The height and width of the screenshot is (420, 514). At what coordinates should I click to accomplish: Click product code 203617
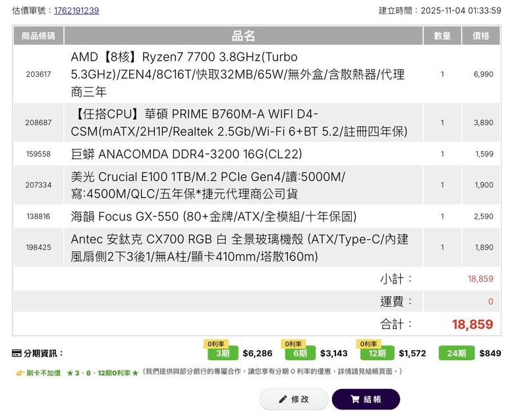[38, 74]
